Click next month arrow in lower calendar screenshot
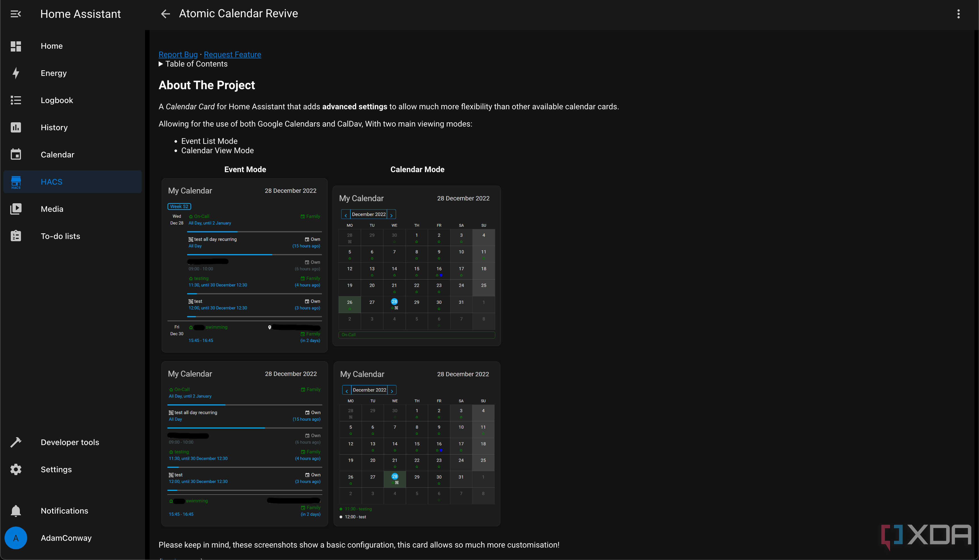Viewport: 979px width, 560px height. (392, 390)
